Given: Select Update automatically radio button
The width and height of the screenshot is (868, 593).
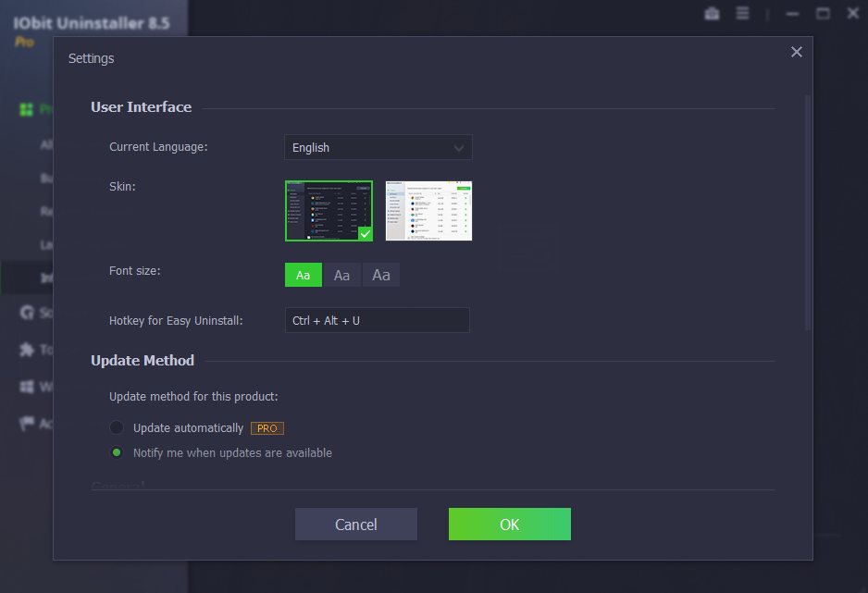Looking at the screenshot, I should point(117,427).
